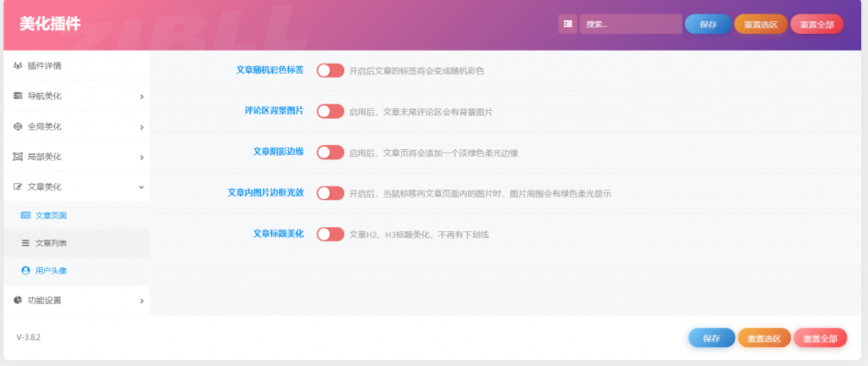Click the 功能设置 menu label
Viewport: 868px width, 366px height.
44,300
